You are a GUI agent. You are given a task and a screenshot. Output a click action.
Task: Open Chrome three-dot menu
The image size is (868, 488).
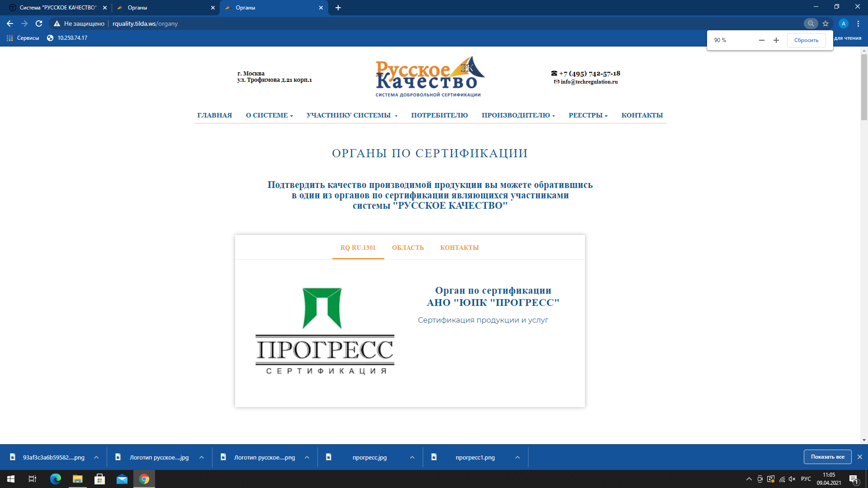pos(858,23)
